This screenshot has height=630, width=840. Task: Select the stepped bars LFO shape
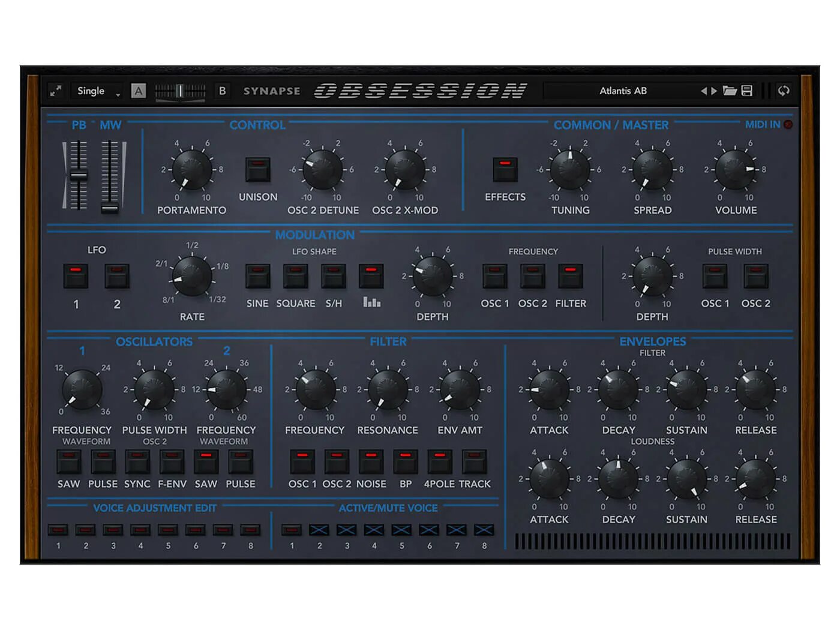371,276
